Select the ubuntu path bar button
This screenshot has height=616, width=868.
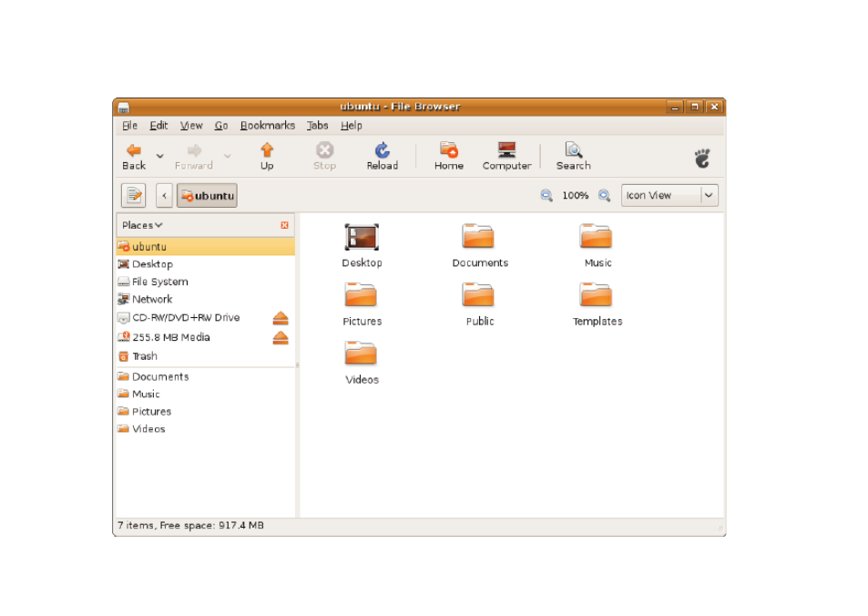click(x=207, y=196)
